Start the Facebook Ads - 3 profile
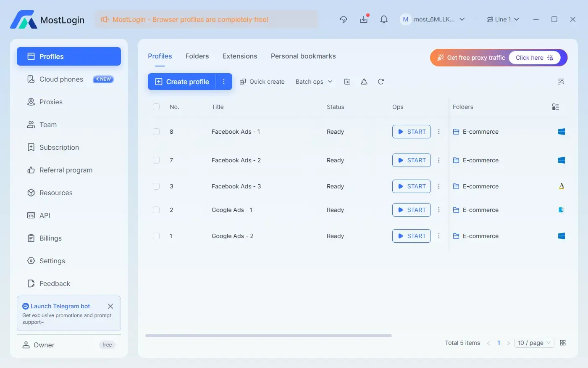Screen dimensions: 588x368 (411, 186)
